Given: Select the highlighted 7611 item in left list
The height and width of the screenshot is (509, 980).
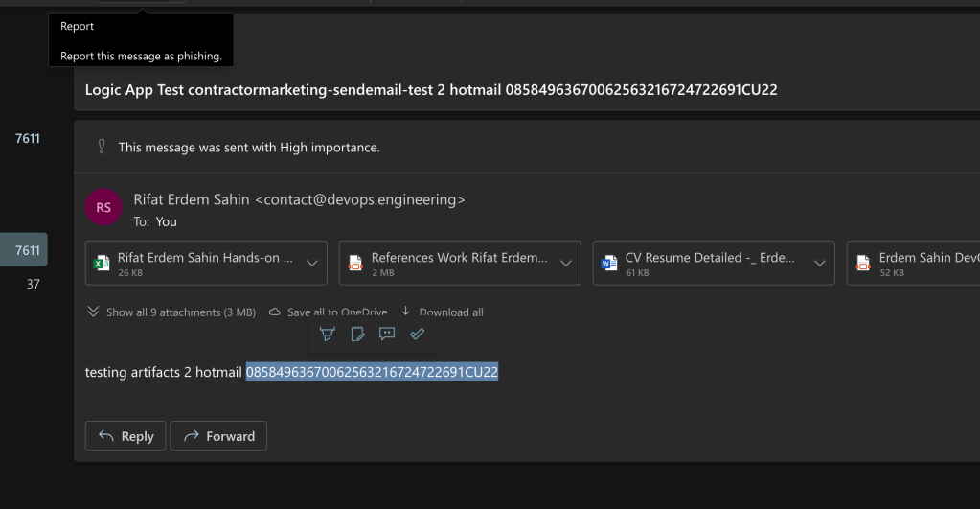Looking at the screenshot, I should click(x=24, y=249).
